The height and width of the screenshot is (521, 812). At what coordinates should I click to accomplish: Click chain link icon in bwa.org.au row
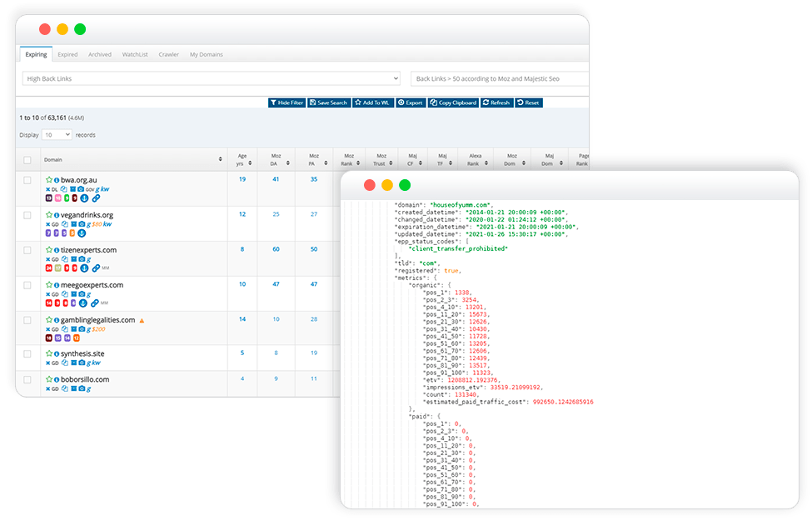(97, 198)
